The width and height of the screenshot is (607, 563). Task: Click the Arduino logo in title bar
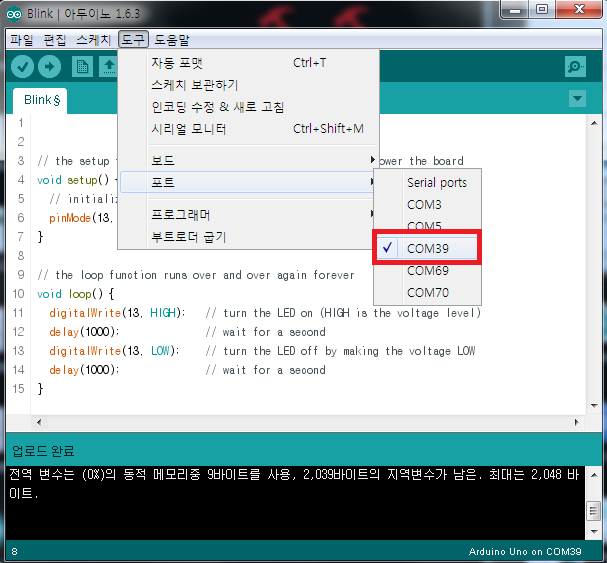(14, 14)
